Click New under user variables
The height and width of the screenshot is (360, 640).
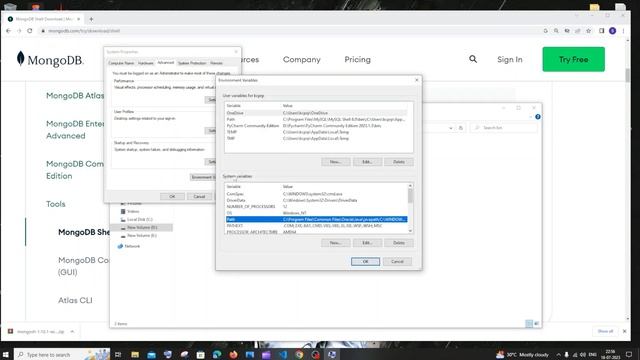point(336,162)
